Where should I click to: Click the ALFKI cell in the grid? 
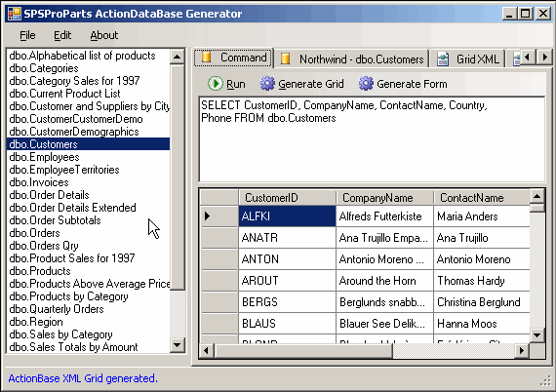pos(287,216)
